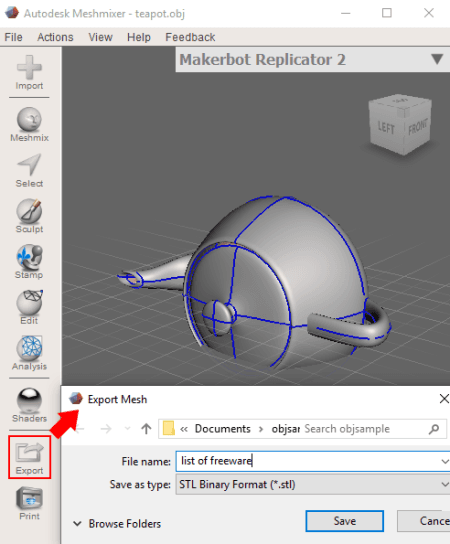Click the forward navigation arrow in dialog

pos(105,429)
